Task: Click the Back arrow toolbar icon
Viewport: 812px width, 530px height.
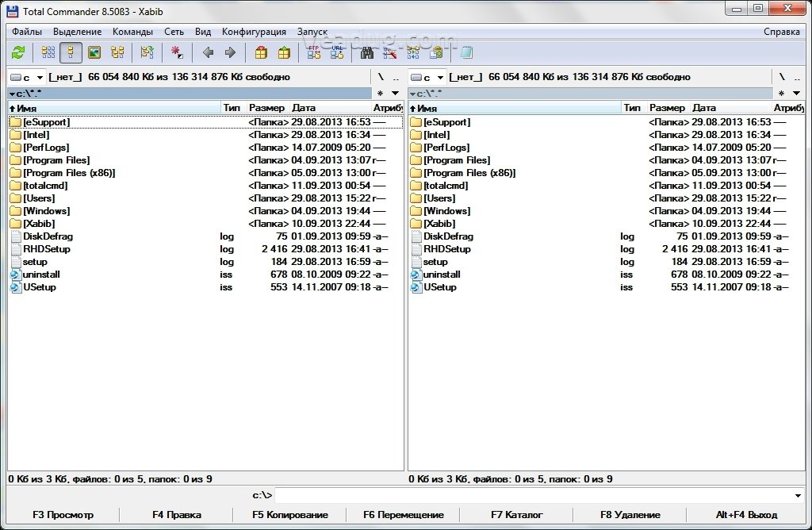Action: click(208, 53)
